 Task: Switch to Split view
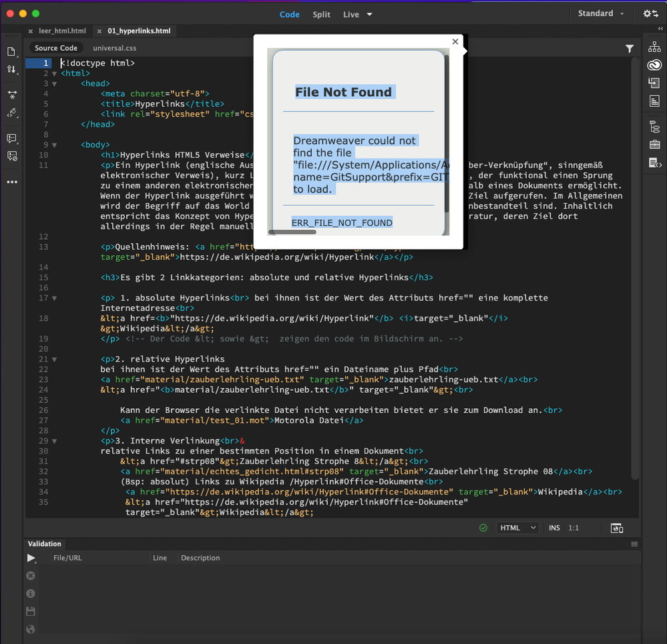(x=321, y=15)
